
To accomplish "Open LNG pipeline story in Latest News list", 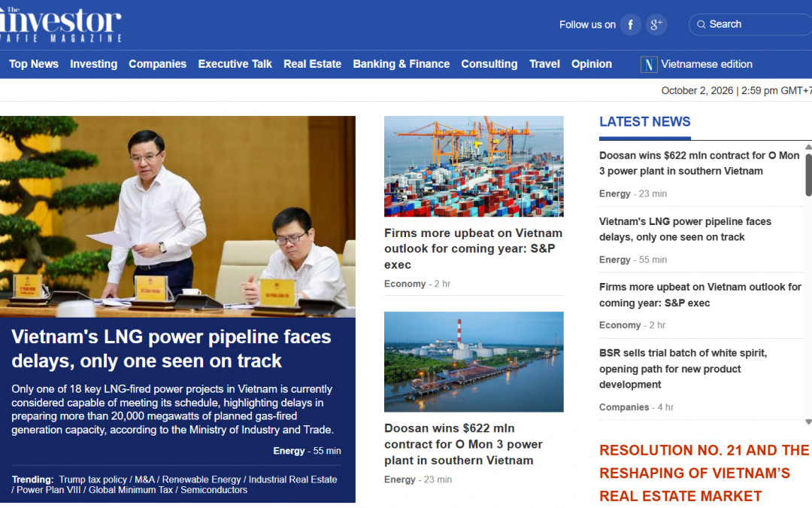I will (x=685, y=229).
